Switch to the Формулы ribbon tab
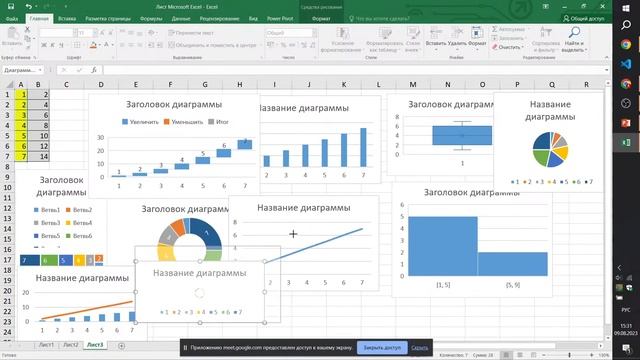 pyautogui.click(x=151, y=19)
